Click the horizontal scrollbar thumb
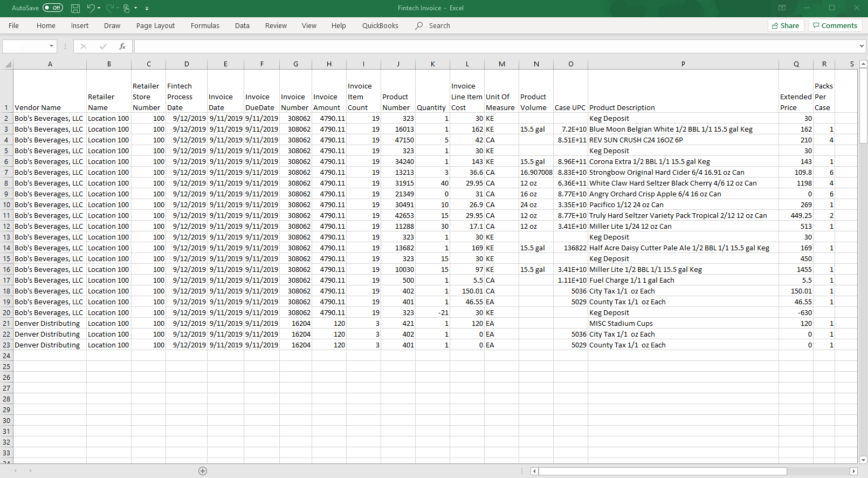The height and width of the screenshot is (478, 868). 663,471
